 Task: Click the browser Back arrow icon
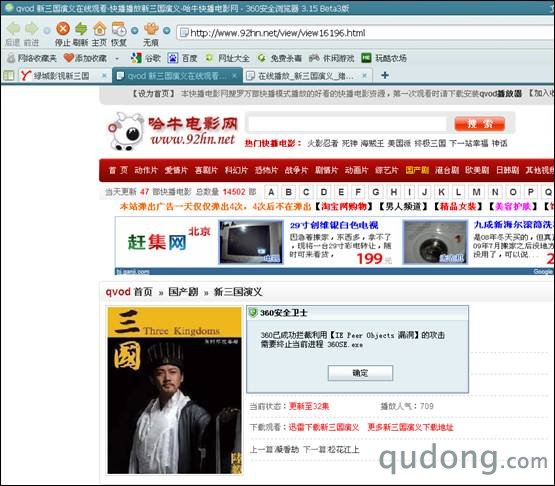pyautogui.click(x=13, y=29)
